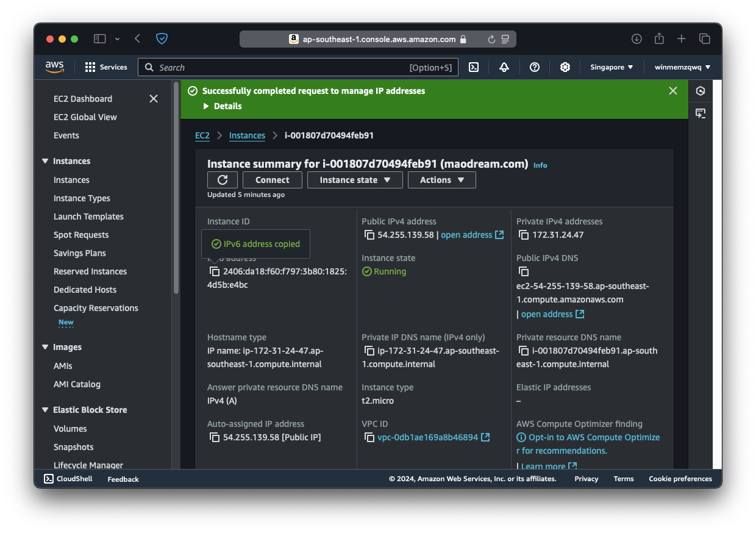756x533 pixels.
Task: Open the help question mark icon
Action: pyautogui.click(x=535, y=67)
